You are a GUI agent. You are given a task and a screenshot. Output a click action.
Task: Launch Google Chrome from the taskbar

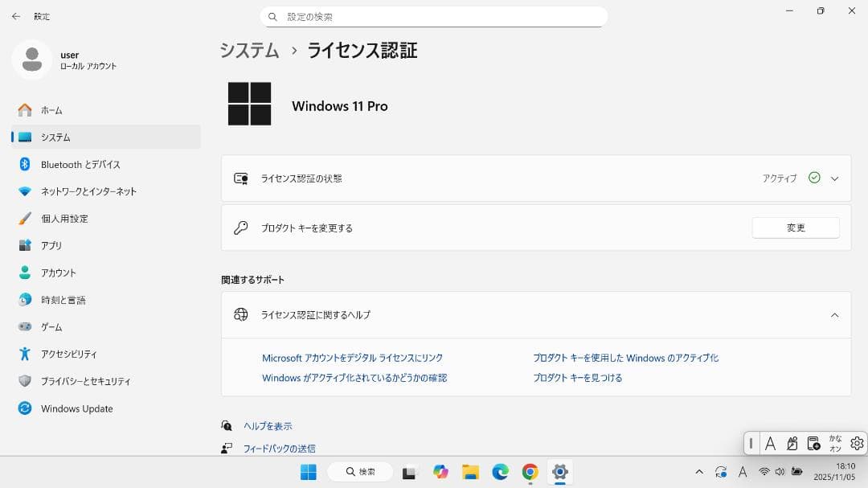tap(530, 473)
